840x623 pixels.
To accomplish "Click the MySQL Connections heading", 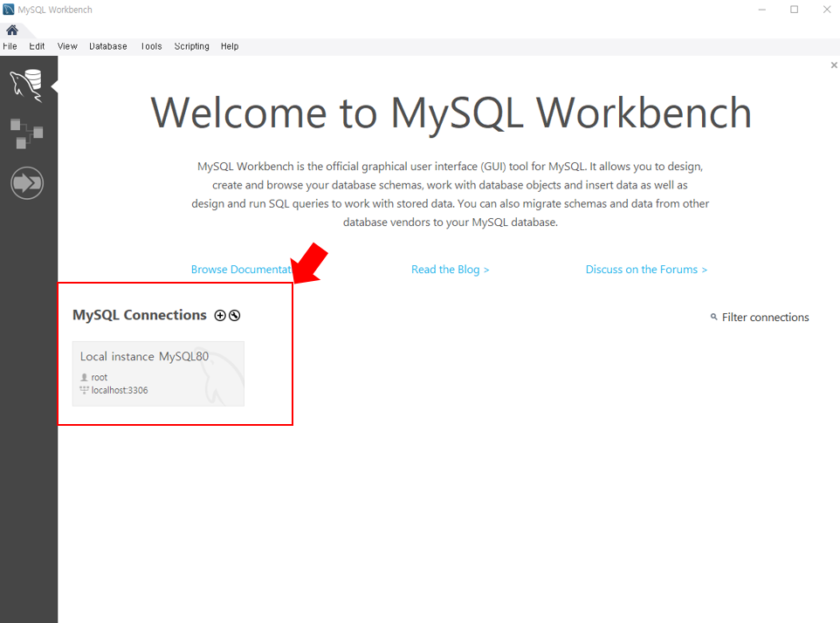I will click(140, 315).
